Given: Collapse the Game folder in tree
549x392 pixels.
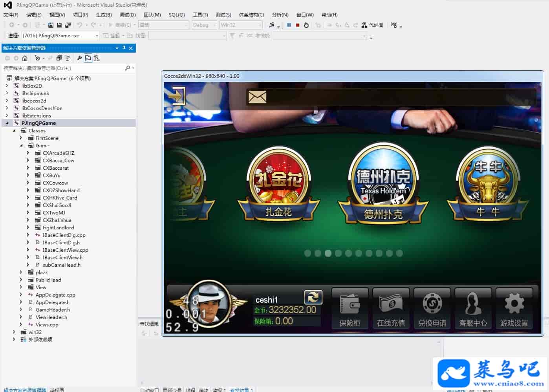Looking at the screenshot, I should (x=22, y=146).
